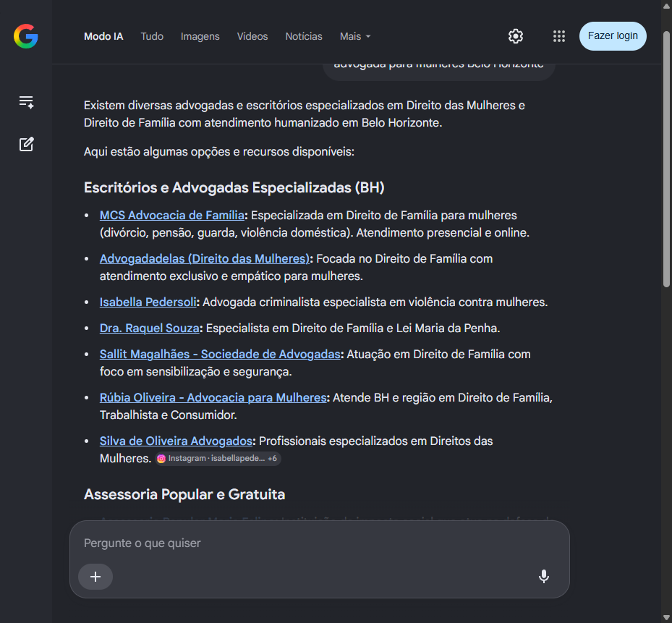Open the Imagens tab
672x623 pixels.
(x=200, y=36)
